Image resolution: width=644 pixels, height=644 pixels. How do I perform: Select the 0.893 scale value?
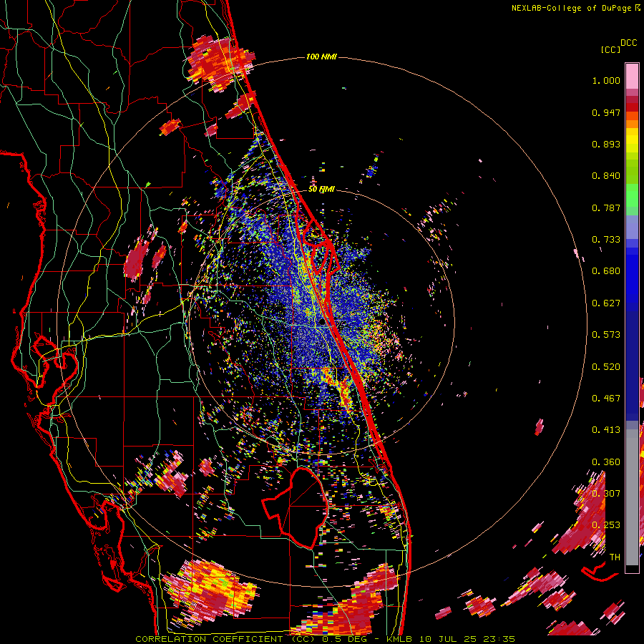pyautogui.click(x=606, y=144)
